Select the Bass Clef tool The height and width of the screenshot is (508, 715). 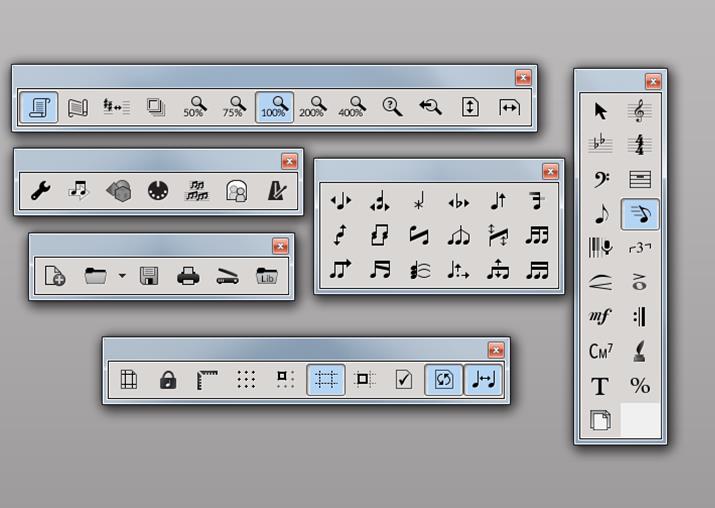[600, 180]
